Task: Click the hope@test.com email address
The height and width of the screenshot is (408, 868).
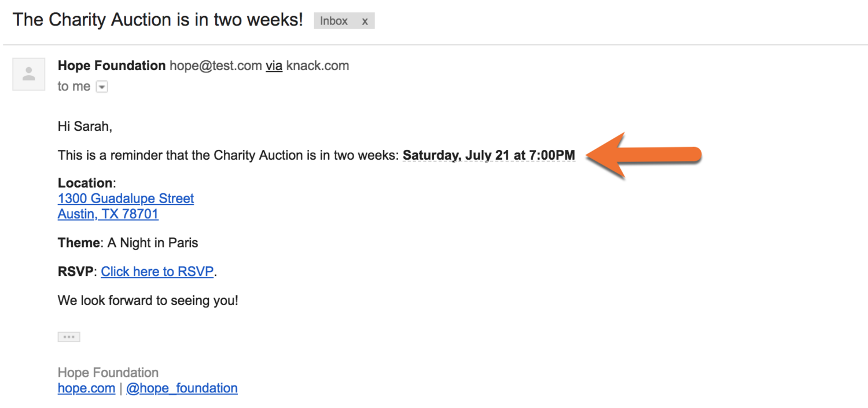Action: pyautogui.click(x=215, y=66)
